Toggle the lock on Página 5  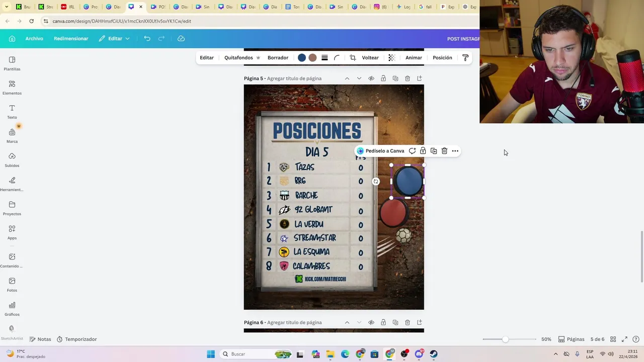click(383, 78)
